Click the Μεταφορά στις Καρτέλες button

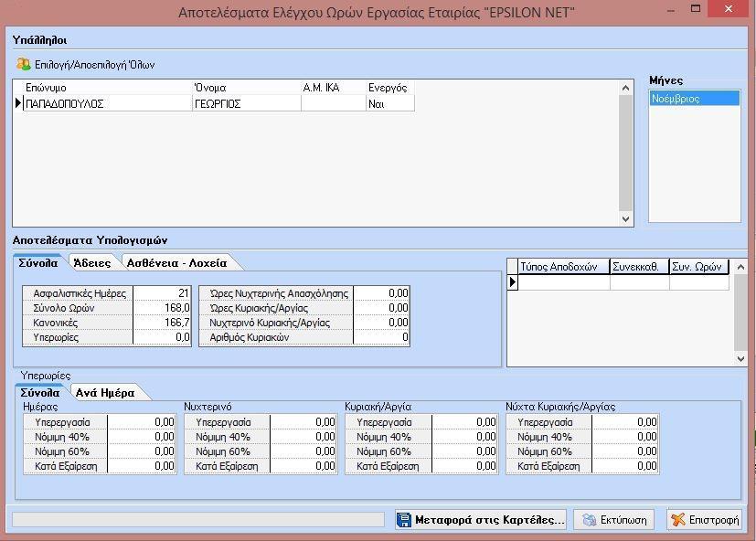(x=480, y=519)
